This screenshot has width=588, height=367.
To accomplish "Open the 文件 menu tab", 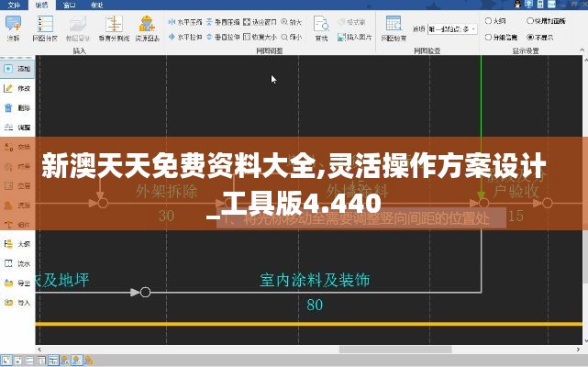I will click(x=14, y=5).
